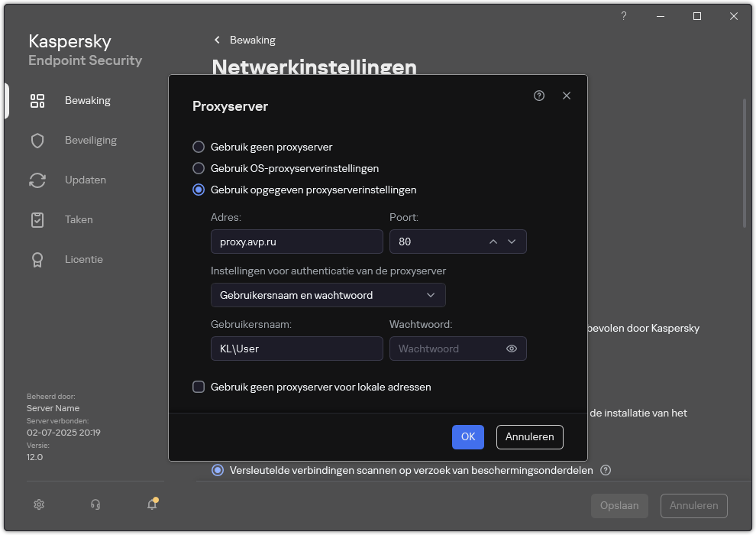The width and height of the screenshot is (756, 535).
Task: Open the notifications bell with badge
Action: point(151,504)
